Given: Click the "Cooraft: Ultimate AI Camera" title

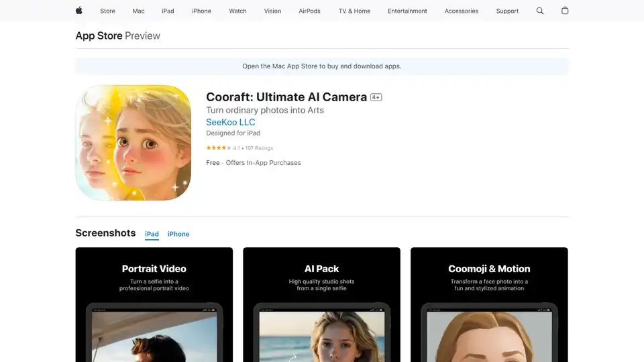Looking at the screenshot, I should [286, 97].
